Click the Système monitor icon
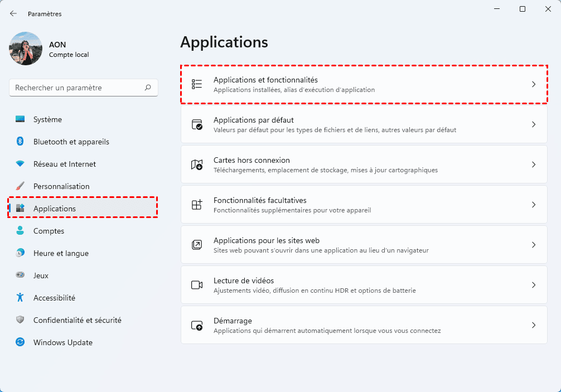 pyautogui.click(x=20, y=119)
